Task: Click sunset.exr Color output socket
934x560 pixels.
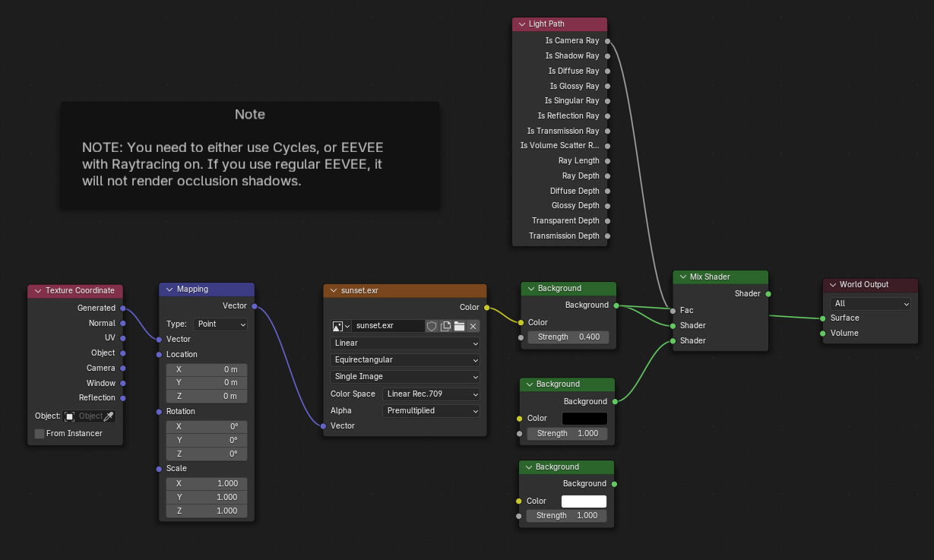Action: coord(486,308)
